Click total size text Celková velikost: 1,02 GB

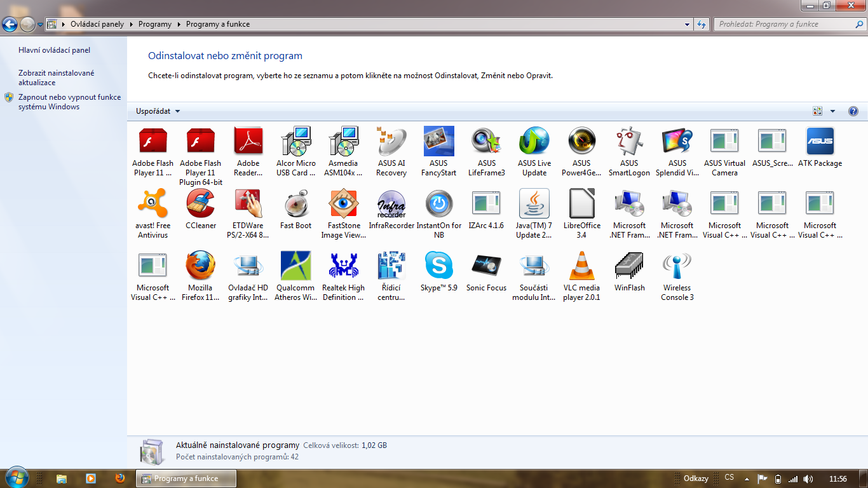point(345,445)
